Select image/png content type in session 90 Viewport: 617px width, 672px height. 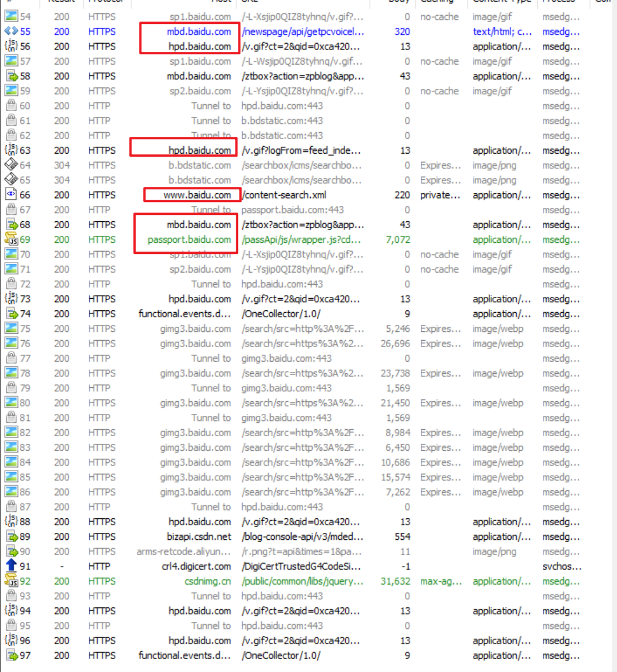(x=494, y=551)
